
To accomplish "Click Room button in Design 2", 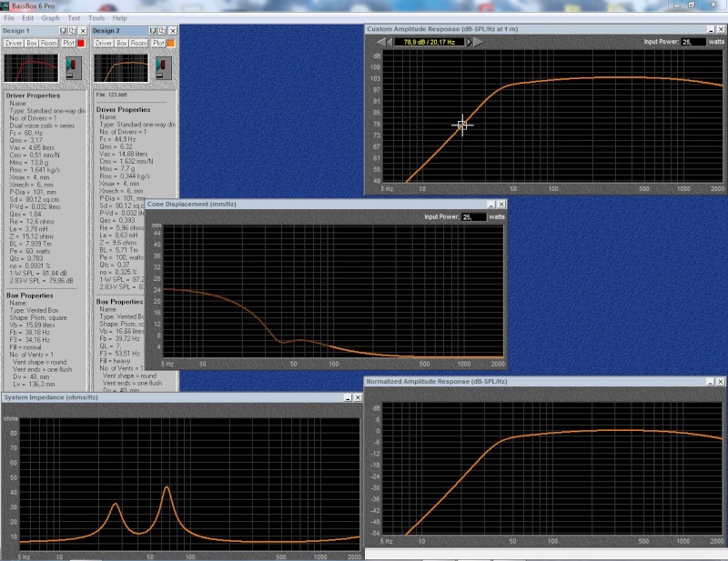I will (138, 43).
